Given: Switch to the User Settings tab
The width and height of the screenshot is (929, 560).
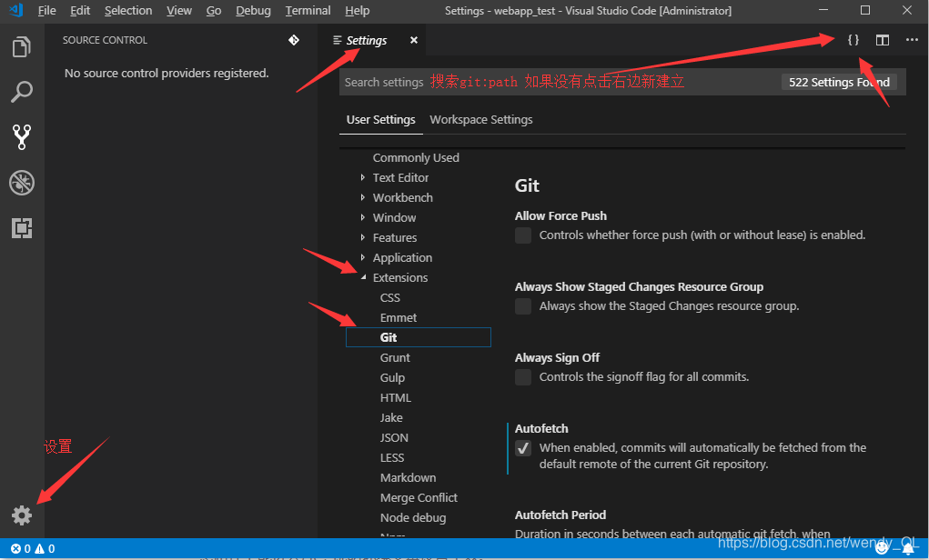Looking at the screenshot, I should (x=381, y=120).
